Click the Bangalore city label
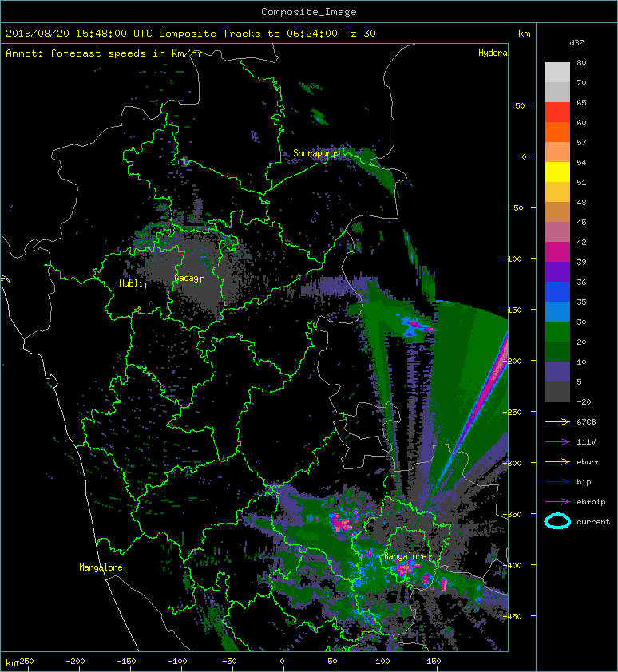Image resolution: width=618 pixels, height=672 pixels. point(405,556)
